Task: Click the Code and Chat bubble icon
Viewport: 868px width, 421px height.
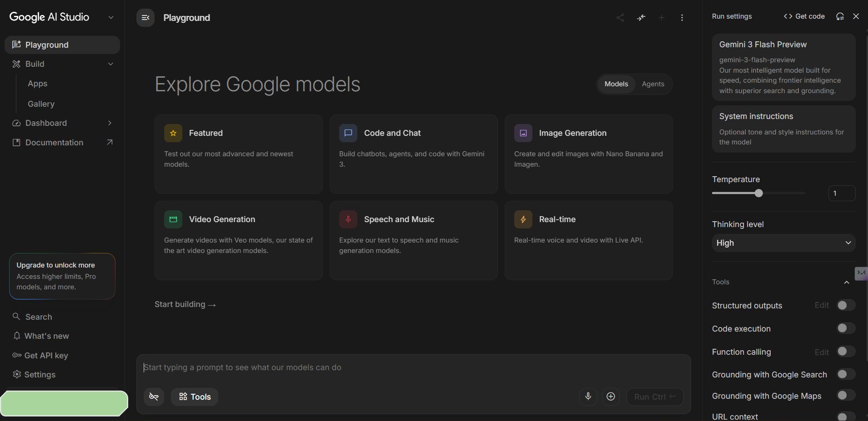Action: point(348,133)
